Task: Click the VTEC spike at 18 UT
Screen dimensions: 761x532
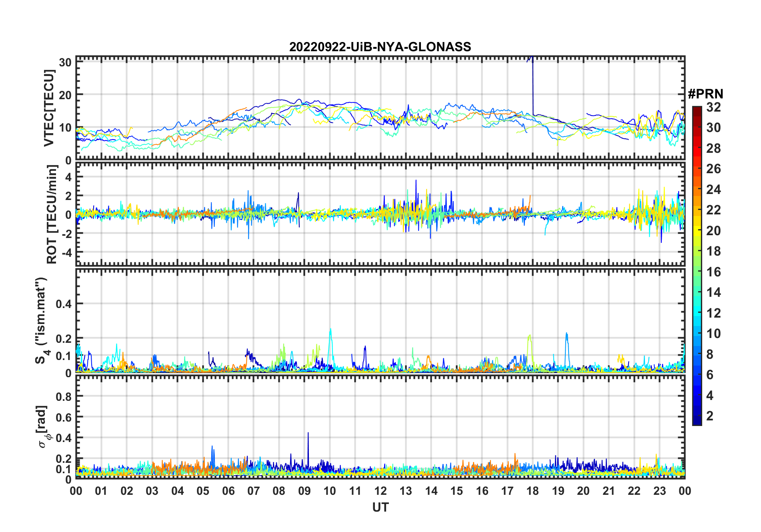Action: tap(533, 80)
